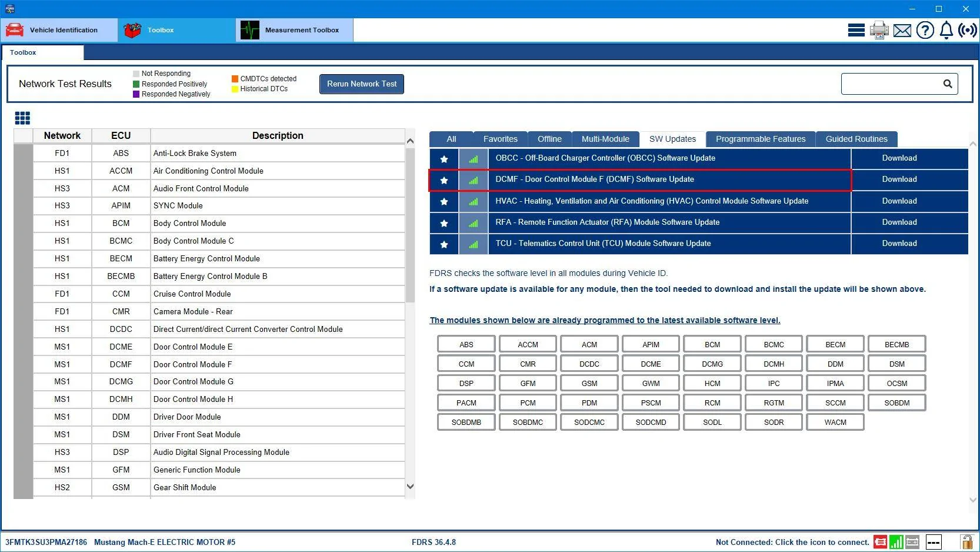The width and height of the screenshot is (980, 552).
Task: Click the GWM module button
Action: (x=651, y=384)
